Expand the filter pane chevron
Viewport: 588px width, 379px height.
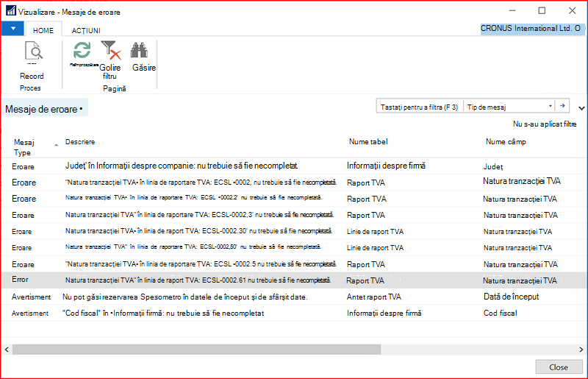click(581, 108)
